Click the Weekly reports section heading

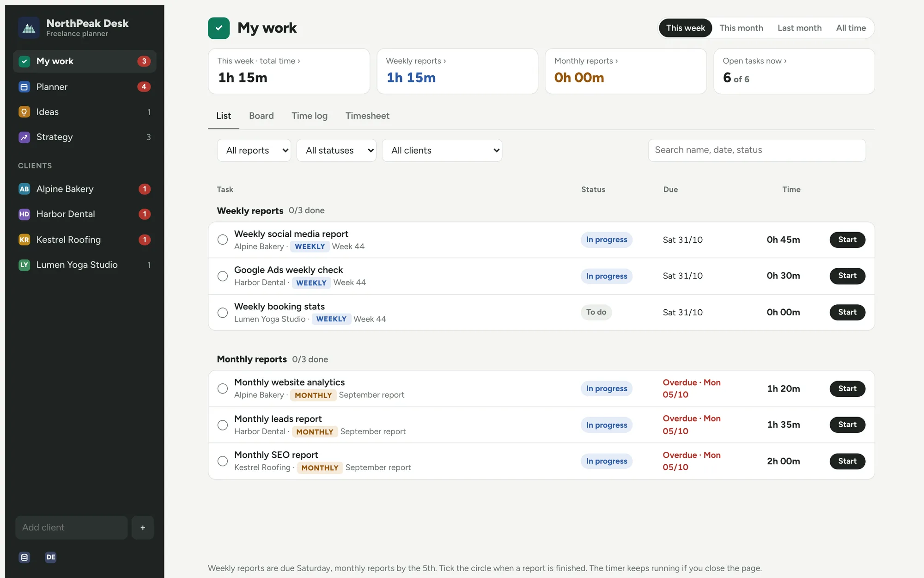coord(250,211)
